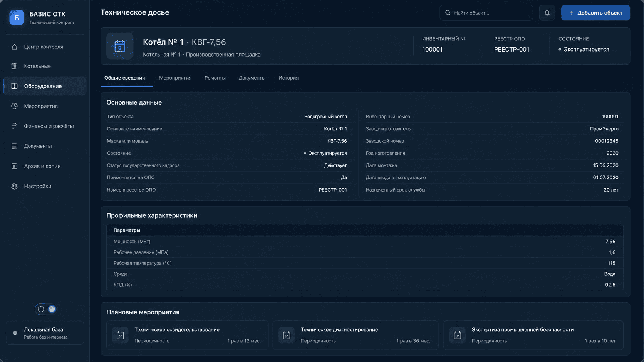Click calendar icon of Техническое освидетельствование card
Image resolution: width=644 pixels, height=362 pixels.
pyautogui.click(x=120, y=335)
